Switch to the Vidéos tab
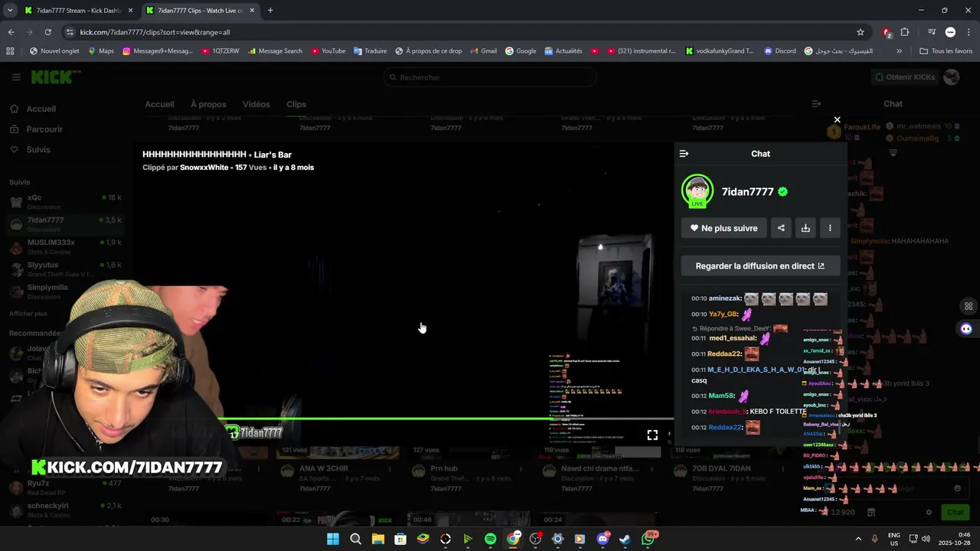The width and height of the screenshot is (980, 551). (256, 104)
